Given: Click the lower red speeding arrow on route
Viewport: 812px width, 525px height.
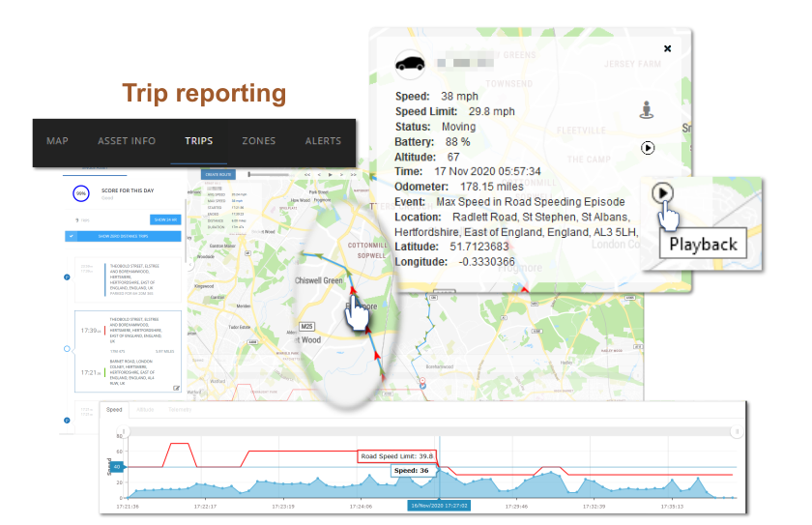Looking at the screenshot, I should [x=377, y=355].
